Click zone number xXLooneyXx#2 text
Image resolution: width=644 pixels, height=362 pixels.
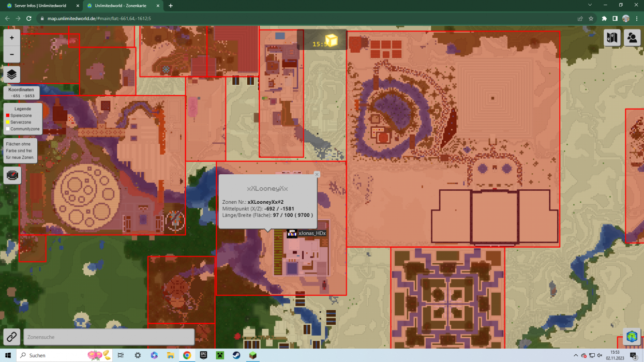tap(265, 202)
